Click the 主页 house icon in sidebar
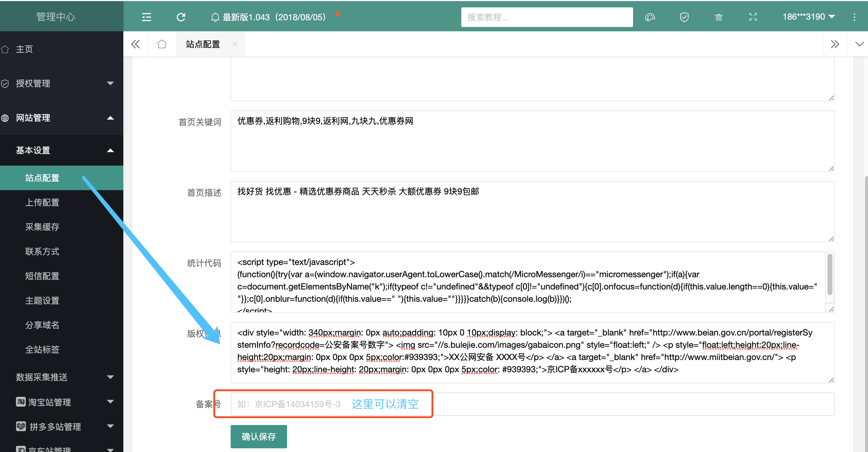 pos(5,49)
